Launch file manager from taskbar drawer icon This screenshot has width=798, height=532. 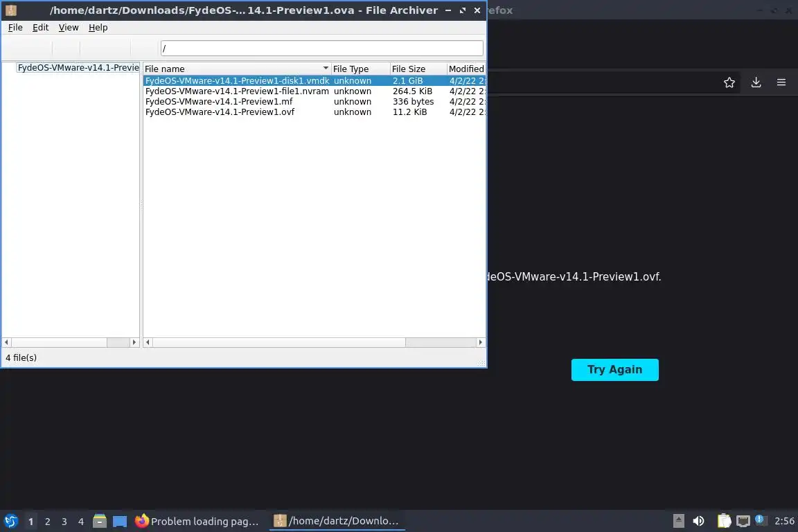100,521
